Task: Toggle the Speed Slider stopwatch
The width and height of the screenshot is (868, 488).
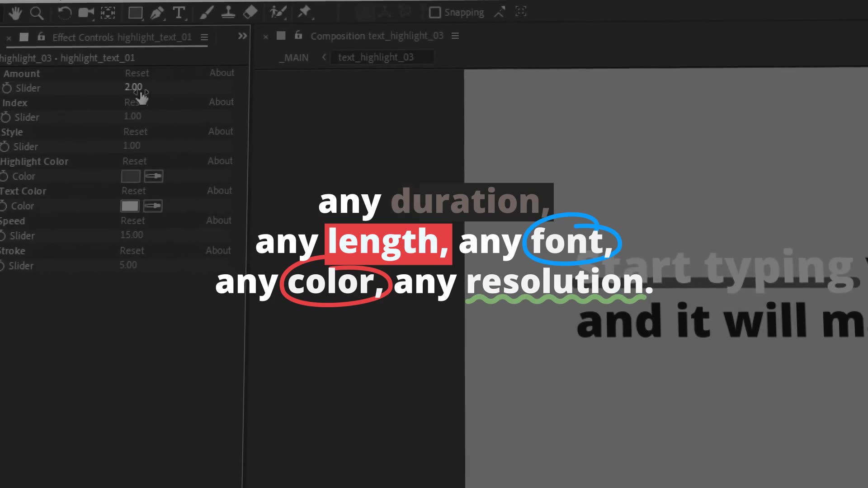Action: [x=3, y=235]
